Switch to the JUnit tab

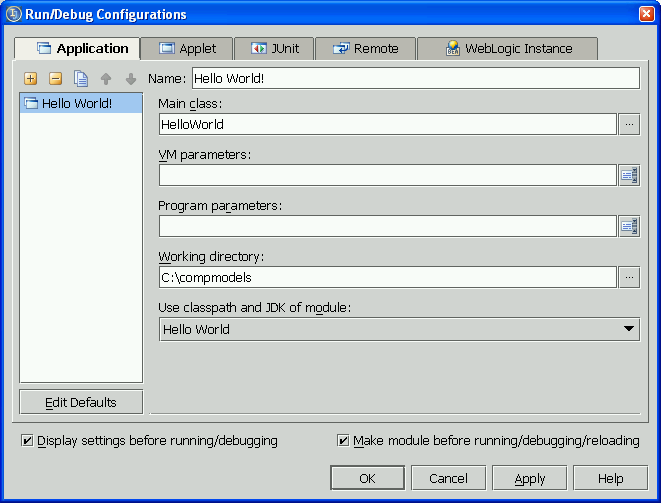[x=274, y=48]
